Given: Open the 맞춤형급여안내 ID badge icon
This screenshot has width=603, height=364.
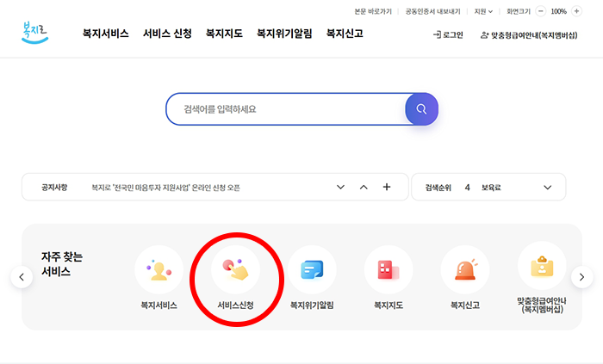Looking at the screenshot, I should pos(542,266).
